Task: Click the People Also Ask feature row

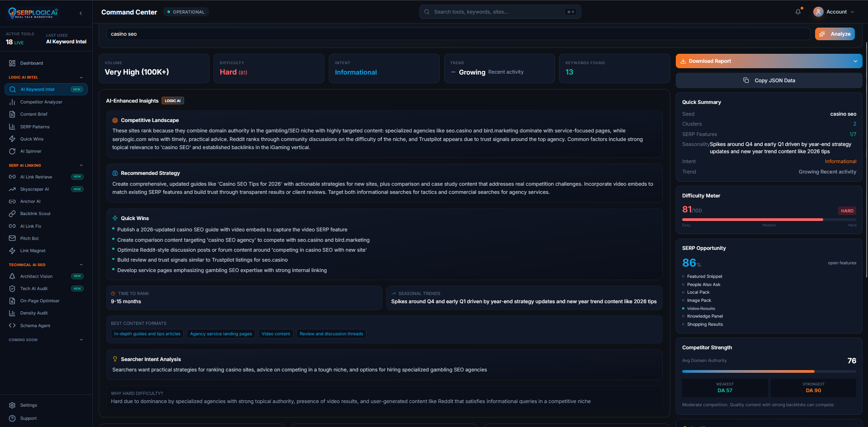Action: tap(702, 285)
